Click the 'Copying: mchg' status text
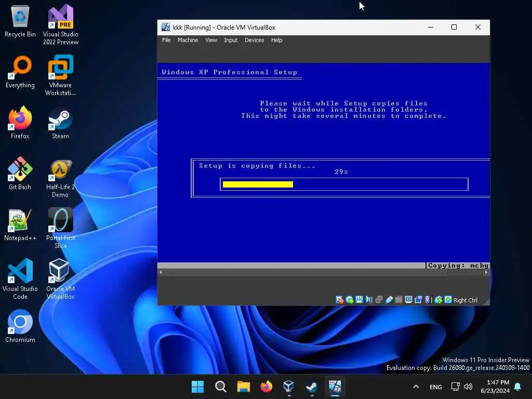Viewport: 532px width, 399px height. tap(458, 265)
